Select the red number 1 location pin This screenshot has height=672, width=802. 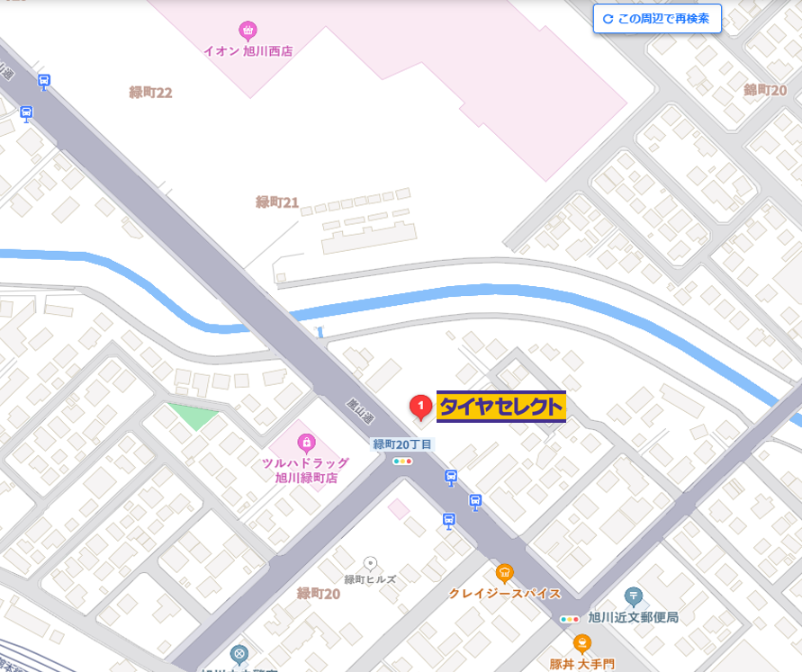click(x=421, y=408)
